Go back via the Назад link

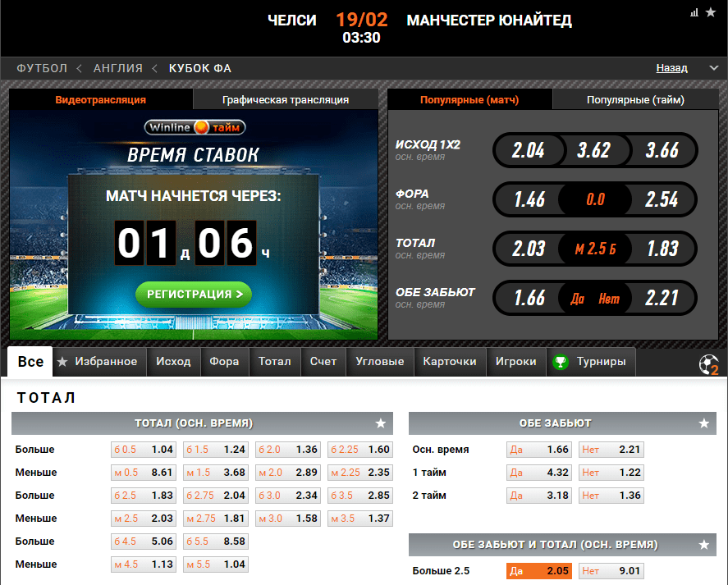[x=671, y=68]
